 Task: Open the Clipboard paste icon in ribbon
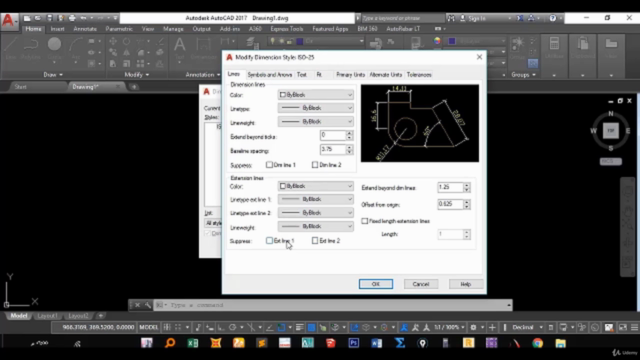(583, 44)
